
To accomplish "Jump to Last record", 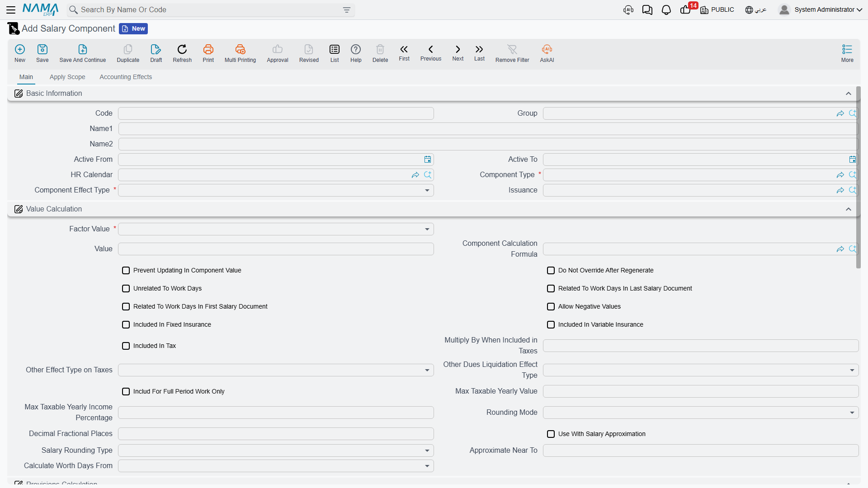I will (479, 52).
